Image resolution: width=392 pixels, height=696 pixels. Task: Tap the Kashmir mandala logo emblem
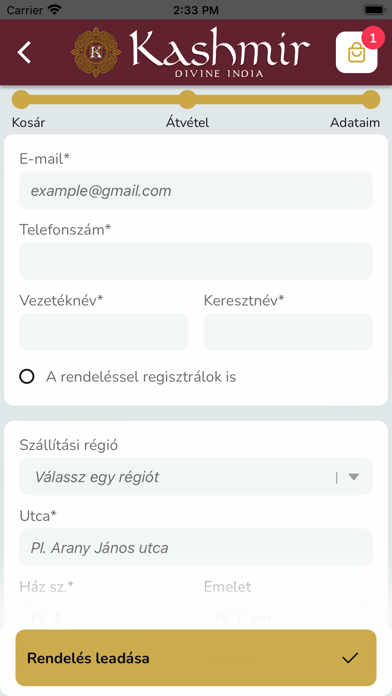pos(96,52)
